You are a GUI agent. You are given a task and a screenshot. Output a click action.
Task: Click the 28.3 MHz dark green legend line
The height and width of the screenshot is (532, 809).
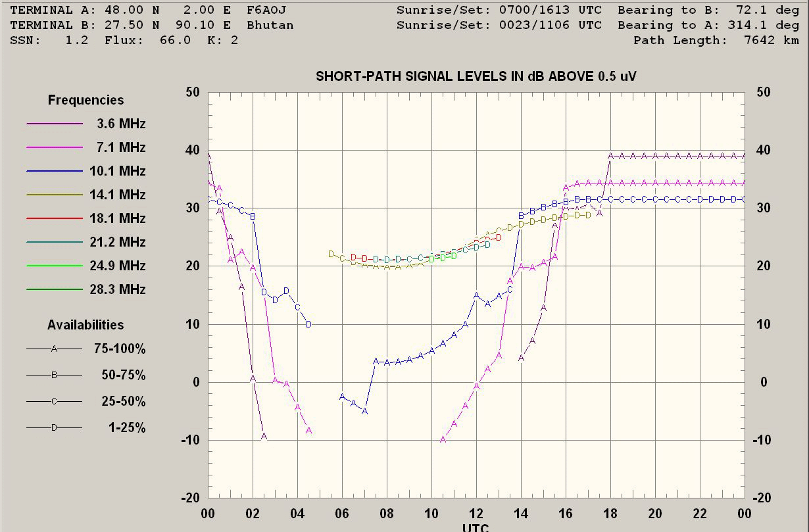click(x=55, y=289)
